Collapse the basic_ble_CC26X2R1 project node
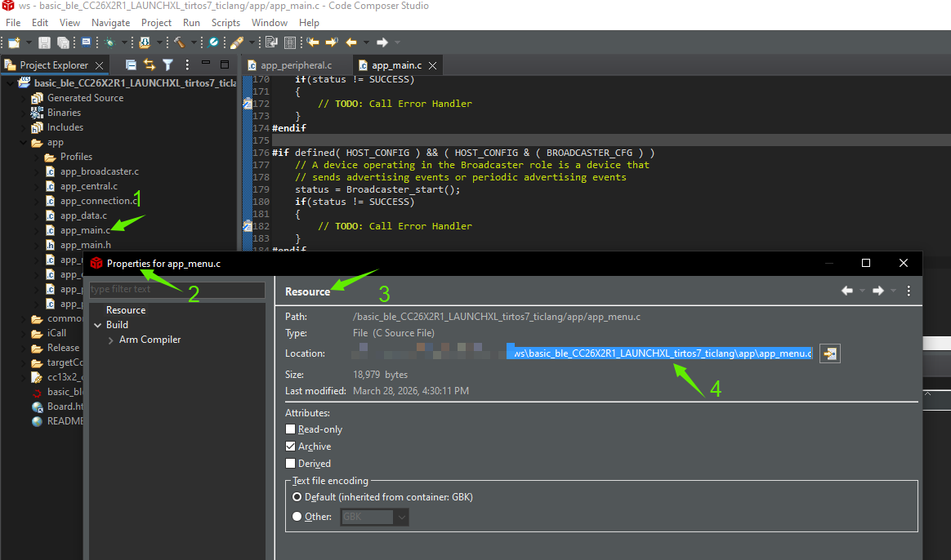Image resolution: width=951 pixels, height=560 pixels. [11, 83]
